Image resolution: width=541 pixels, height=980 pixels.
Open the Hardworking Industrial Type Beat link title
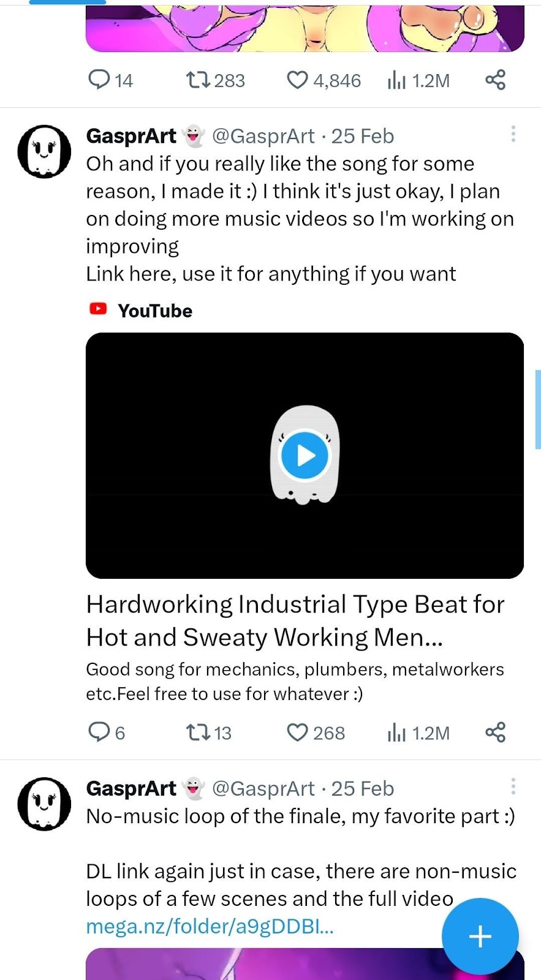pos(295,620)
